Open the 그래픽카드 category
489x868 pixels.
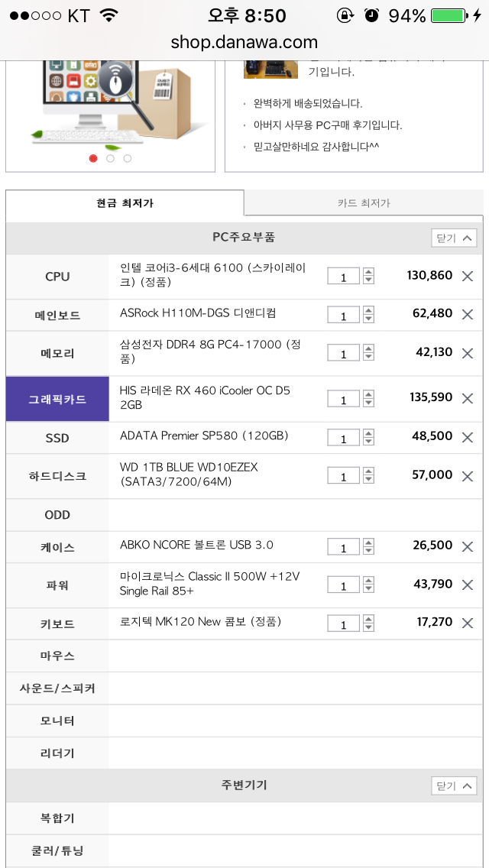(57, 399)
